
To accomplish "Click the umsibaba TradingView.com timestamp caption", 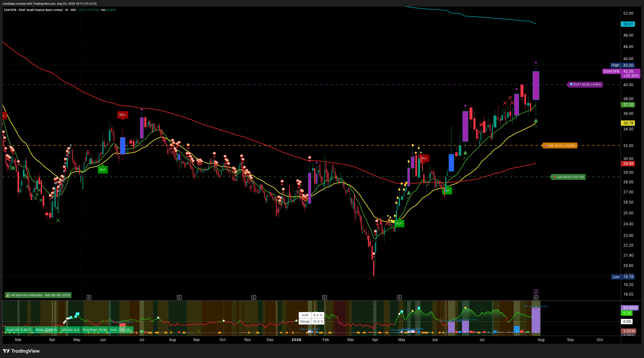I will 49,3.
